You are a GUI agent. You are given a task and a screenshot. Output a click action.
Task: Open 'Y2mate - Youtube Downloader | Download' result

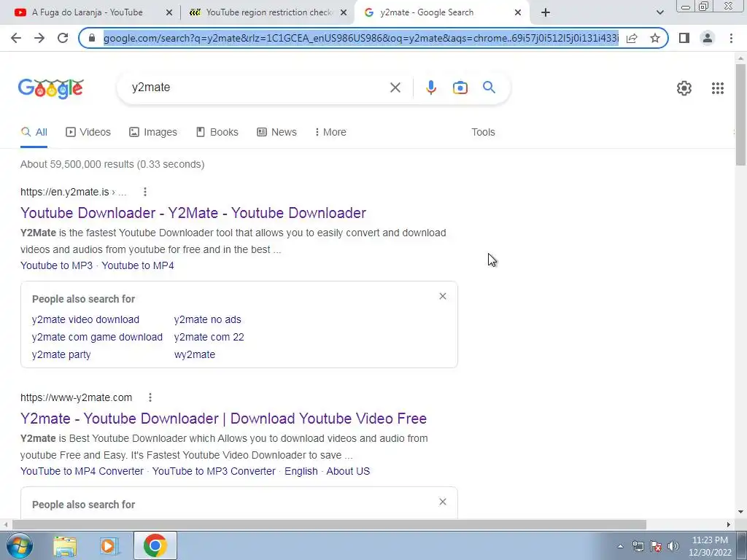pos(223,419)
